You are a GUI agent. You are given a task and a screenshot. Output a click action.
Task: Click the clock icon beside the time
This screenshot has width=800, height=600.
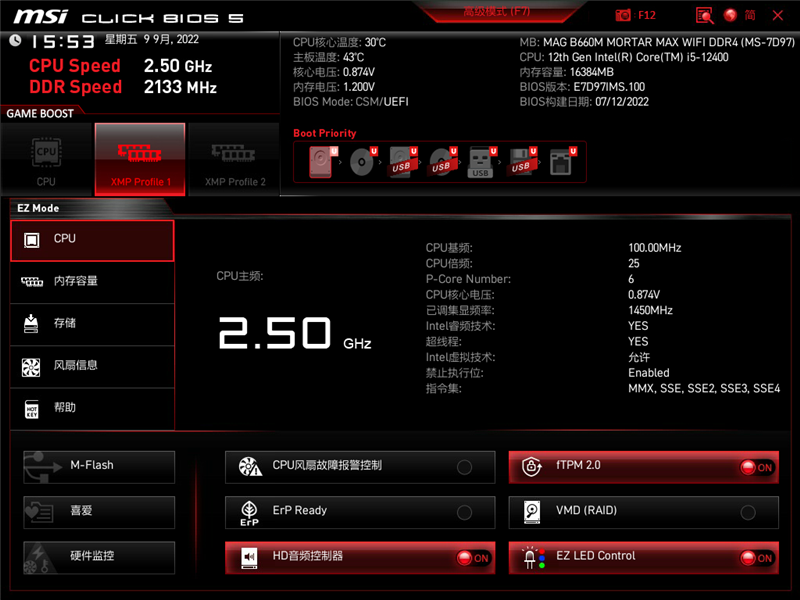[x=15, y=40]
